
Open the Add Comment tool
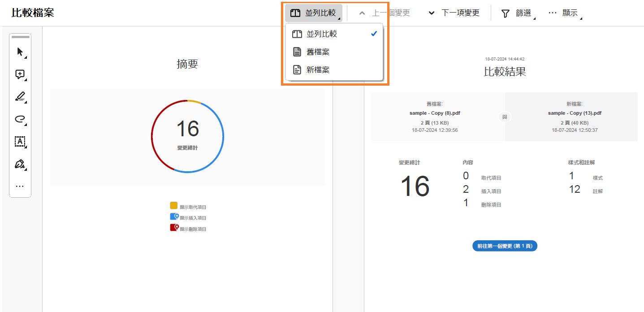[x=20, y=74]
